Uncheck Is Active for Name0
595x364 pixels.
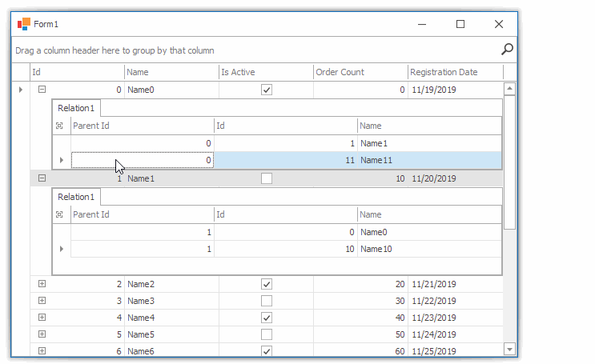[x=267, y=90]
